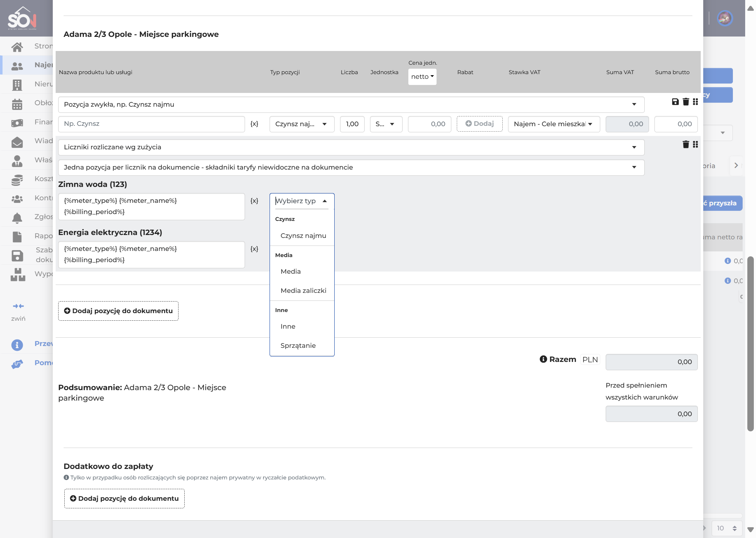Viewport: 756px width, 538px height.
Task: Click the Razem info icon
Action: (x=543, y=359)
